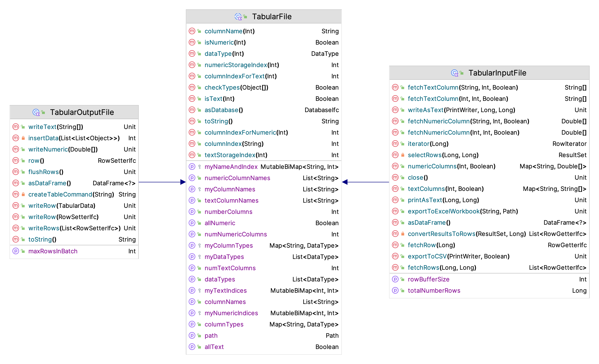Image resolution: width=599 pixels, height=364 pixels.
Task: Click the public visibility icon beside TabularFile title icon
Action: click(245, 16)
